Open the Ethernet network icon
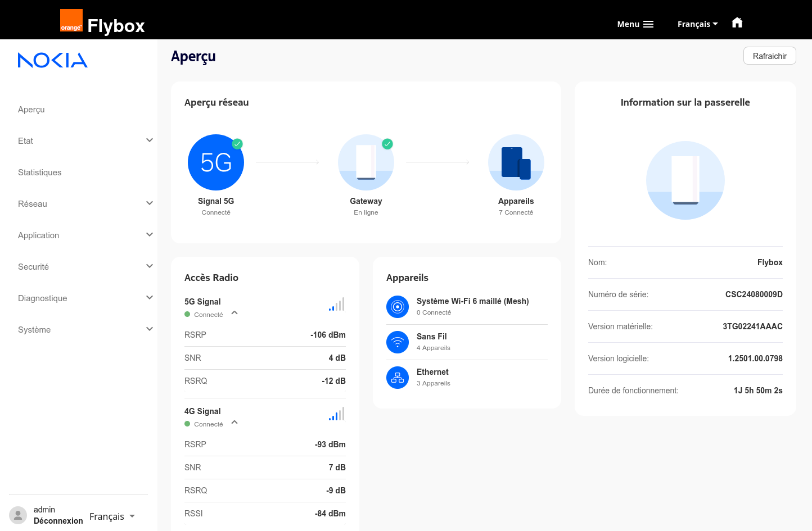This screenshot has width=812, height=531. point(398,378)
